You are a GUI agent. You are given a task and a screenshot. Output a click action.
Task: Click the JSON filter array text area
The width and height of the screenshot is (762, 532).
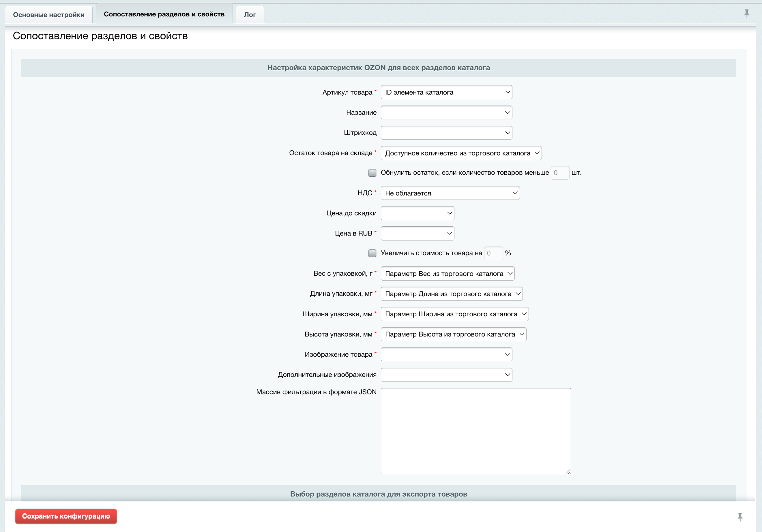pos(475,431)
